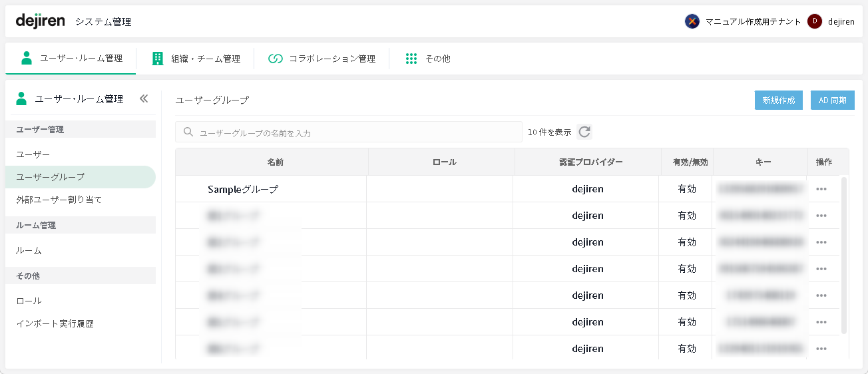Click the AD 同期 button
The image size is (868, 374).
tap(832, 100)
